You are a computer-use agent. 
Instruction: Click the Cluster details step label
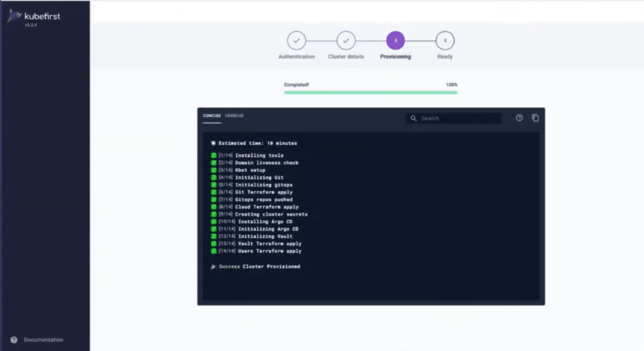(346, 57)
